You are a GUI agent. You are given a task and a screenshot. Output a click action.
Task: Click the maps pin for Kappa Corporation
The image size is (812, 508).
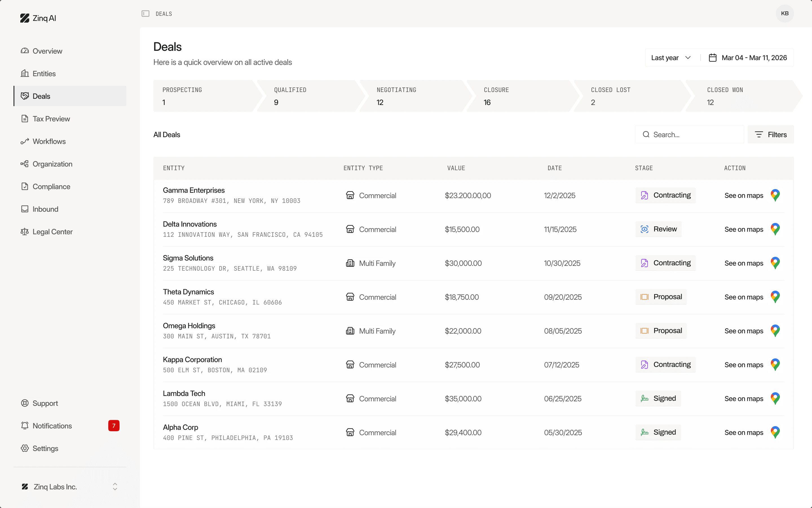coord(775,365)
